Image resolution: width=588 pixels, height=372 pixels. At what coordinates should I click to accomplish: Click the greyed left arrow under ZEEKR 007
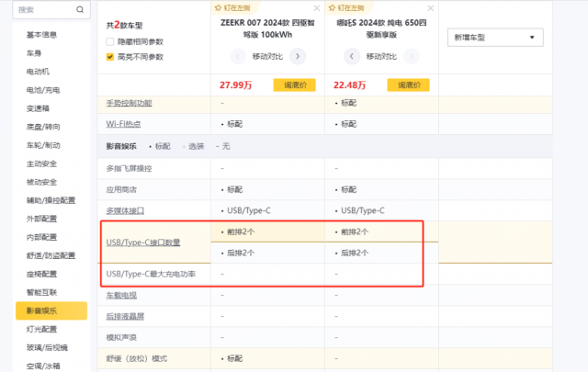pyautogui.click(x=238, y=56)
